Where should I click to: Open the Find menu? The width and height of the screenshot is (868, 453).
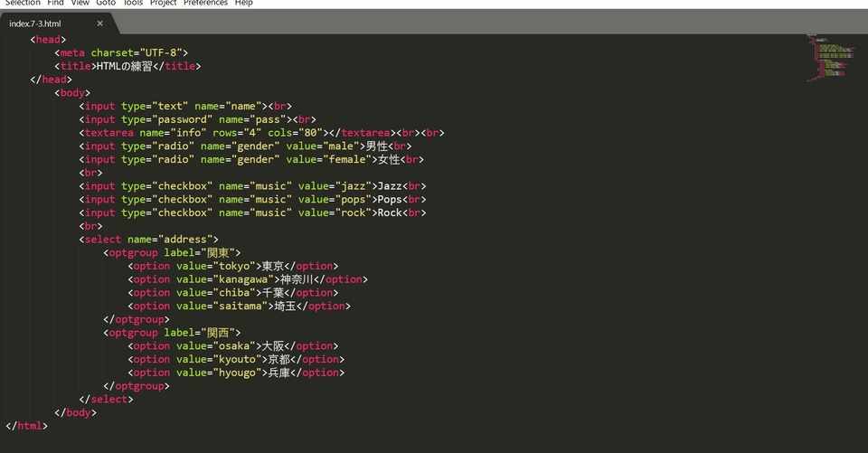(55, 3)
